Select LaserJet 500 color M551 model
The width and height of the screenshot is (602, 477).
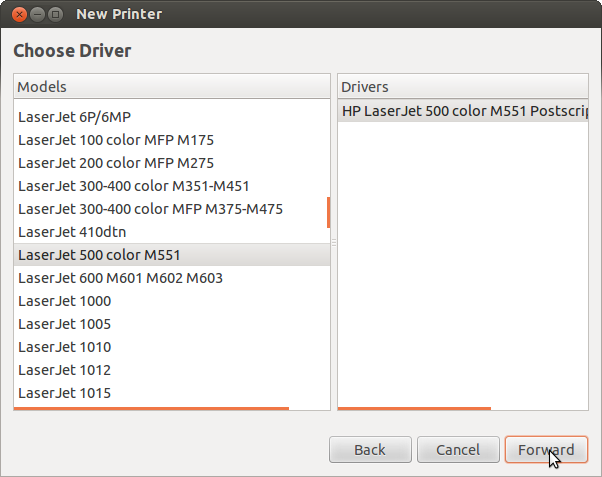99,255
